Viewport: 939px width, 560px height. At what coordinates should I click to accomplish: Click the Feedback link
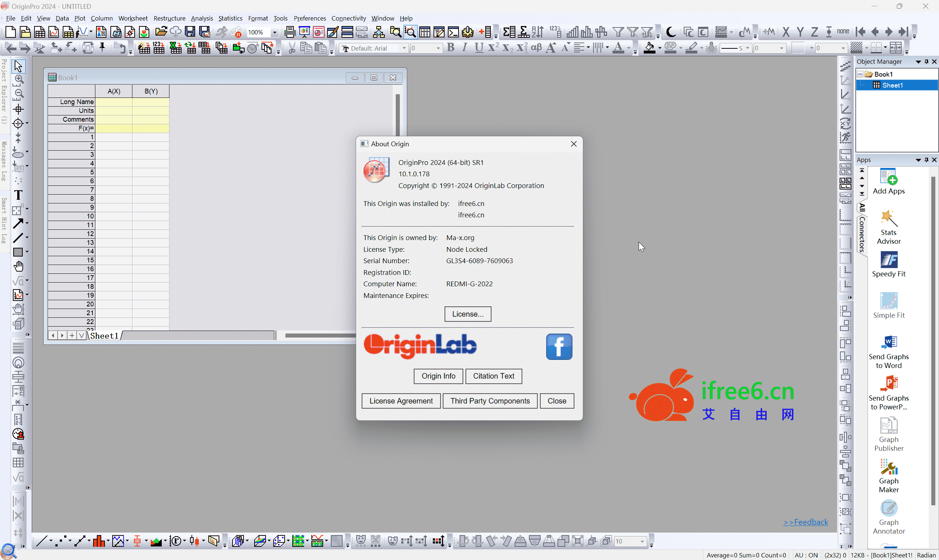click(x=805, y=522)
